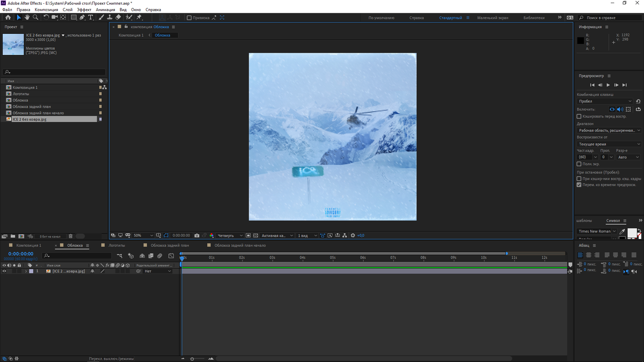Viewport: 644px width, 362px height.
Task: Select the Rotation tool
Action: click(46, 17)
